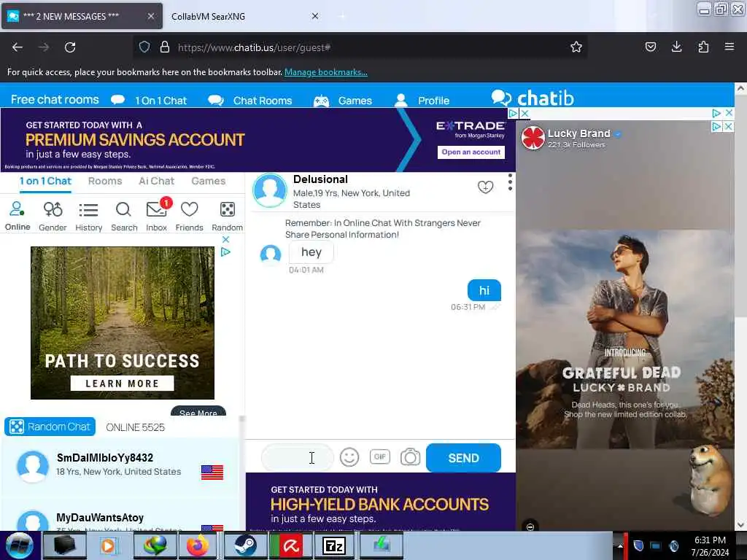Open Firefox tracking protection shield

pyautogui.click(x=144, y=47)
